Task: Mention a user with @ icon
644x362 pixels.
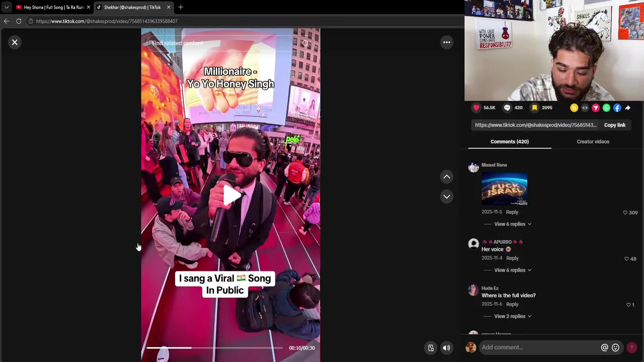Action: click(604, 347)
